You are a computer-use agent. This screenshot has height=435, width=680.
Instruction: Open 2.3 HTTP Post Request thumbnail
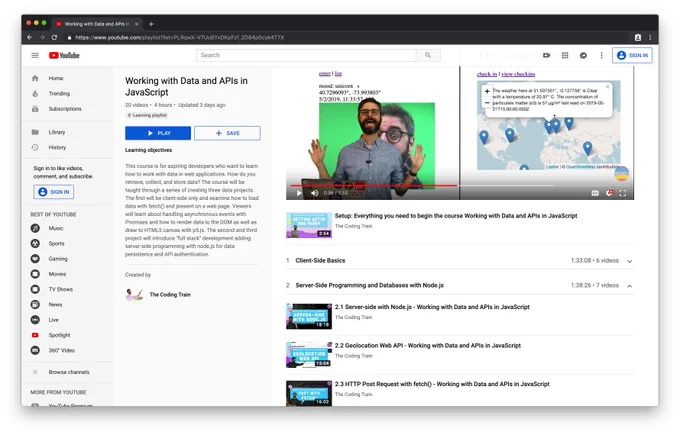[x=309, y=393]
